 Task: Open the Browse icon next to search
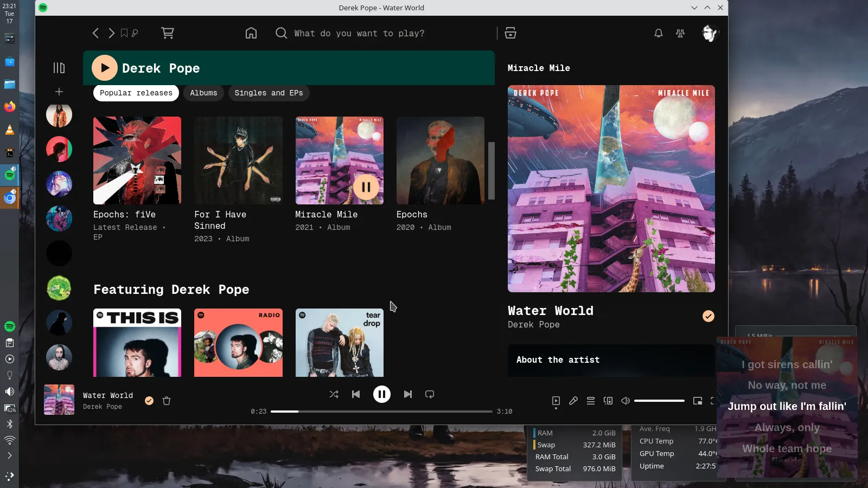coord(510,33)
